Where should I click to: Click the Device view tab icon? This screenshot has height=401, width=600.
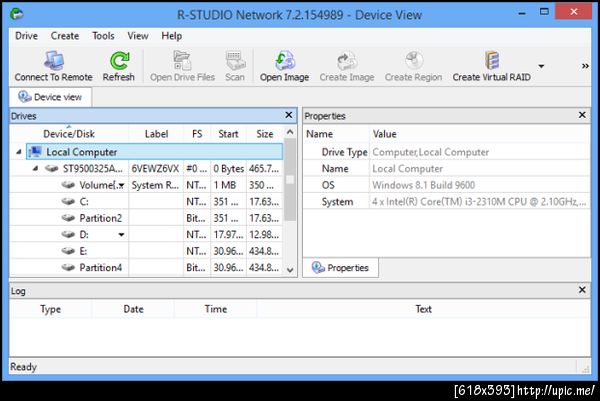click(24, 96)
